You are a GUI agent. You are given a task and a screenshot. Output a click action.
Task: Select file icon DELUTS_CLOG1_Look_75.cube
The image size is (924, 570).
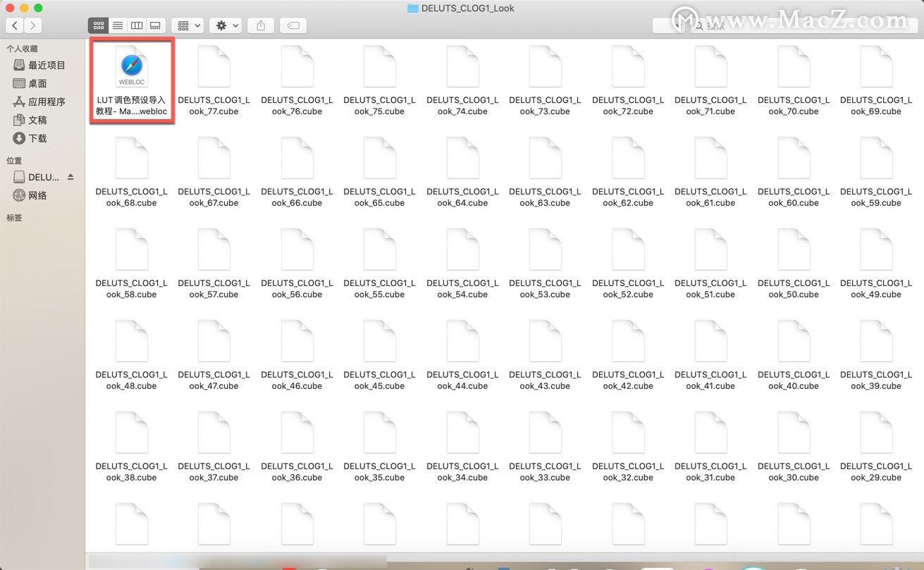[x=380, y=68]
